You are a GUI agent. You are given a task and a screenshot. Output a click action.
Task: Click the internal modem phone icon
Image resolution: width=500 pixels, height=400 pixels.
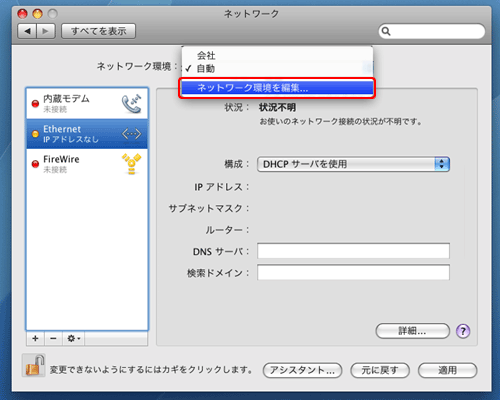coord(132,104)
